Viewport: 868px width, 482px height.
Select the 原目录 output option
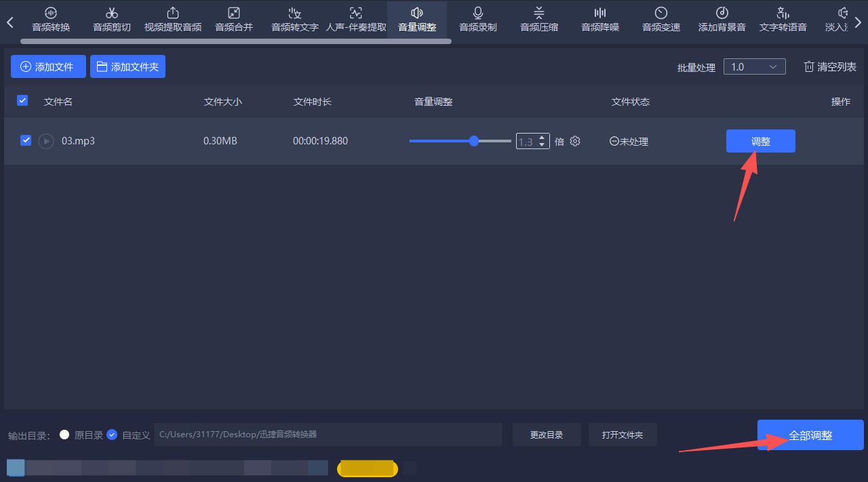(x=65, y=435)
